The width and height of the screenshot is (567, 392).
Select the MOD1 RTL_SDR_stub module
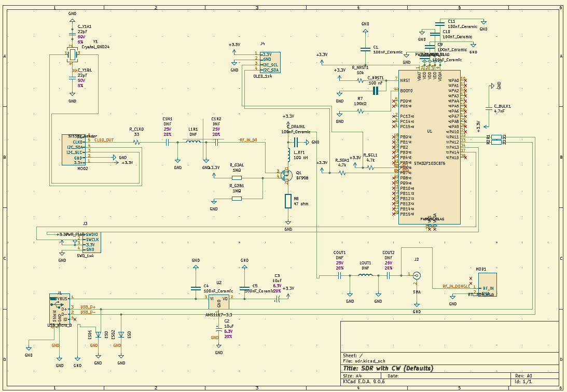coord(488,284)
